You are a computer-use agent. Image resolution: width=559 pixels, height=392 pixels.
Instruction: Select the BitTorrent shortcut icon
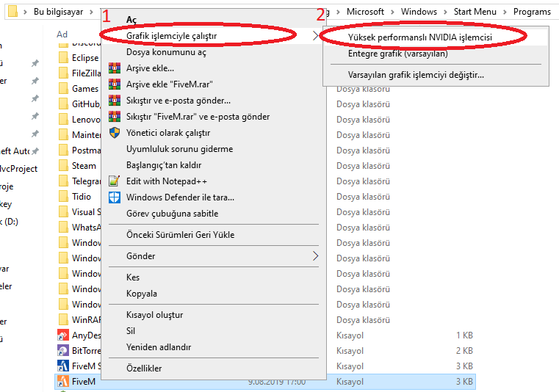(63, 351)
